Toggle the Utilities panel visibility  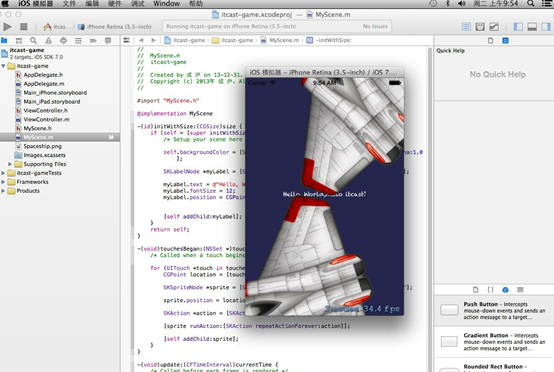pos(546,26)
